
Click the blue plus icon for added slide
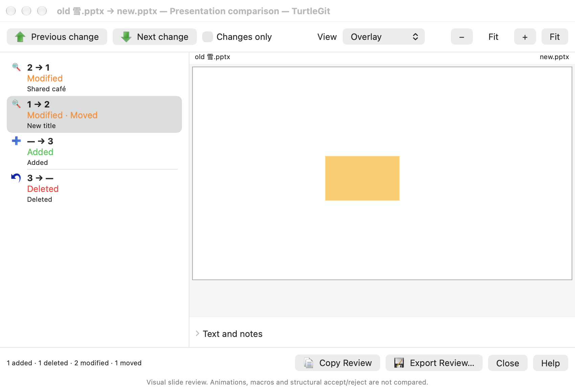(16, 141)
